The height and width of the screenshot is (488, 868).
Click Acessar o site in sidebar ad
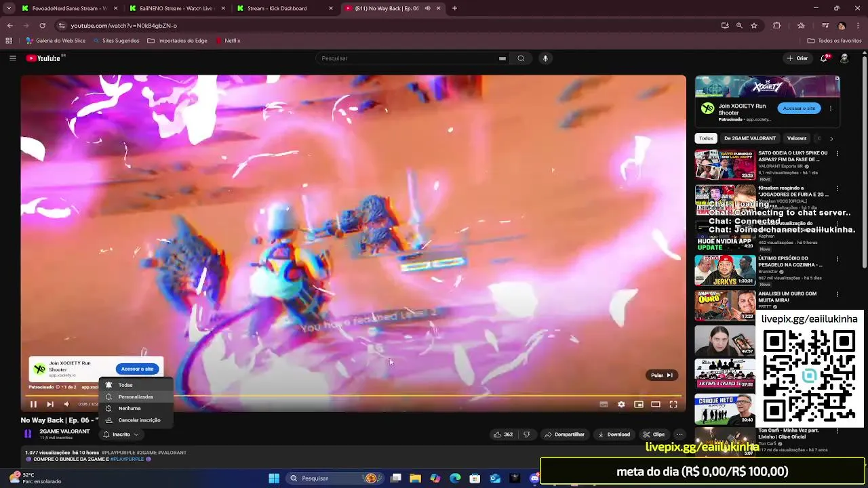click(x=799, y=108)
